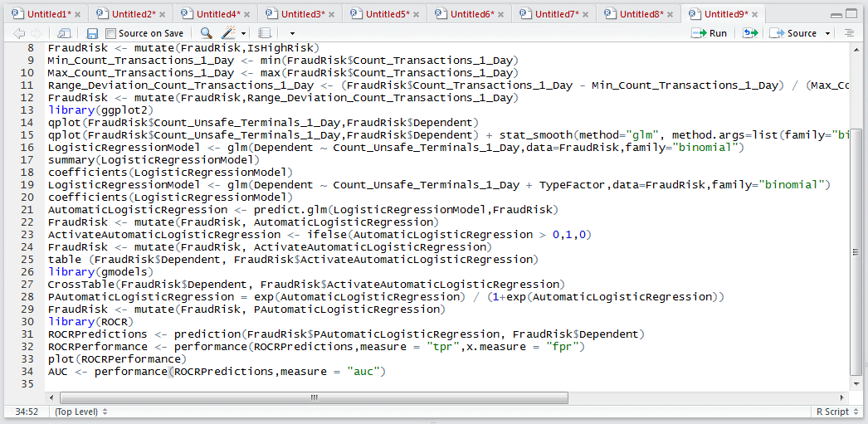Viewport: 868px width, 424px height.
Task: Close the Untitled9 tab
Action: click(x=755, y=14)
